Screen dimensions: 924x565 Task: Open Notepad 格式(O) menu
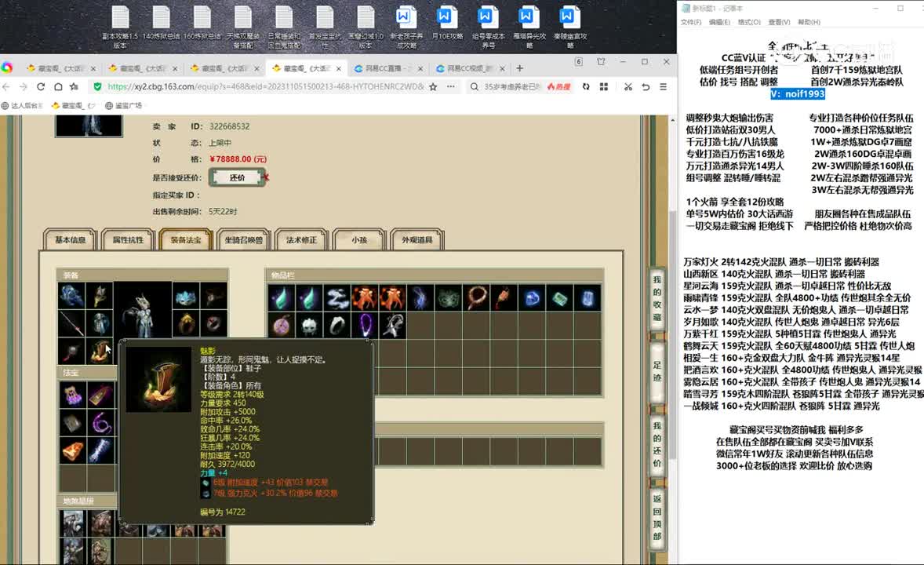click(749, 22)
